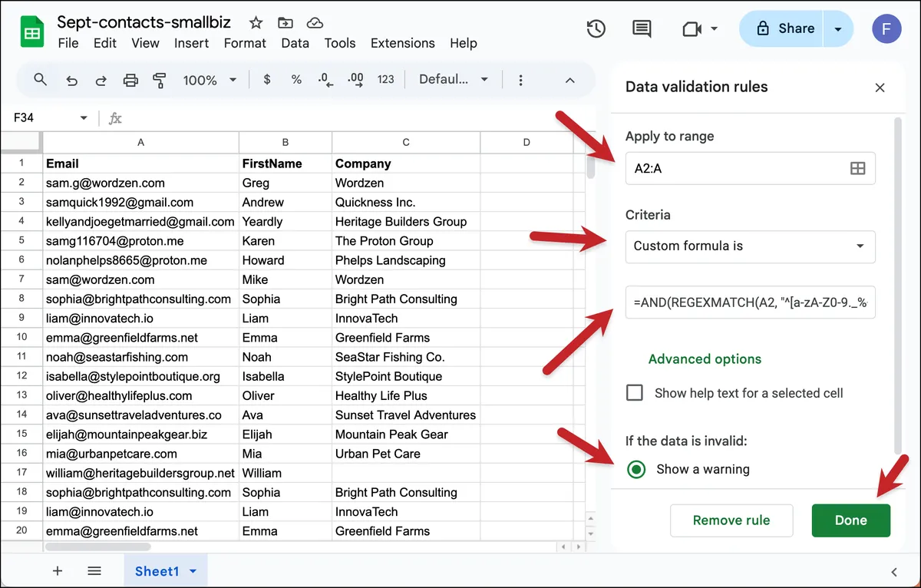This screenshot has width=921, height=588.
Task: Open more number formats 123
Action: point(386,79)
